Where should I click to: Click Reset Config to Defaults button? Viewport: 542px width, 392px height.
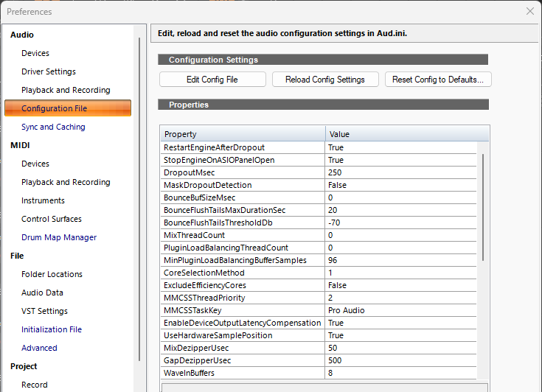tap(438, 80)
